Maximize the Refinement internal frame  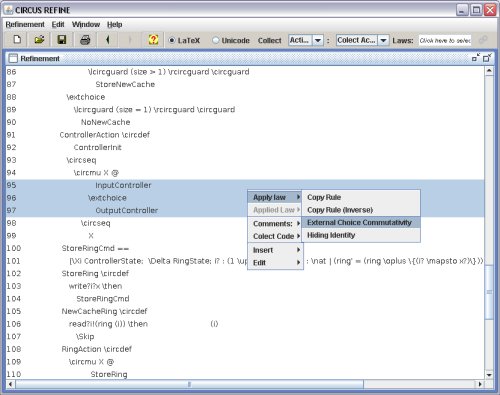pos(487,58)
